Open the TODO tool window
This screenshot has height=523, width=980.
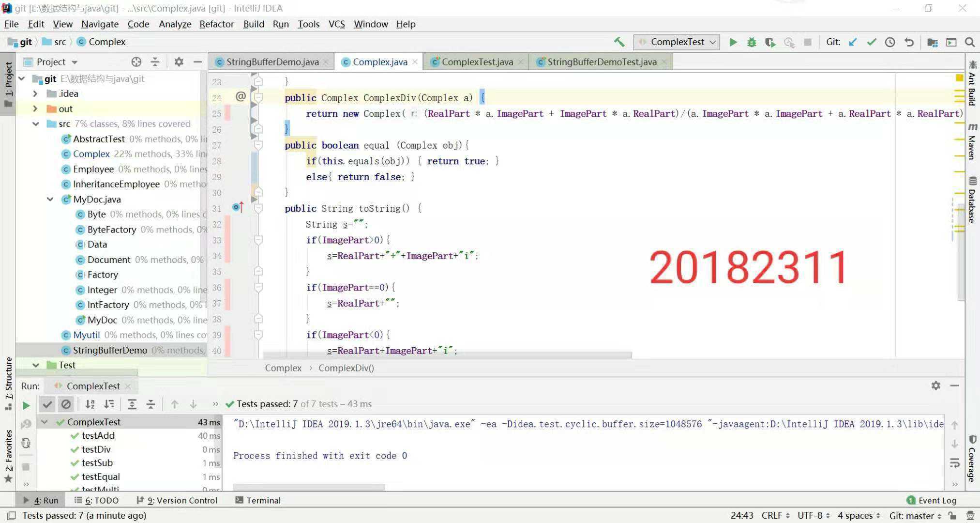[x=96, y=500]
